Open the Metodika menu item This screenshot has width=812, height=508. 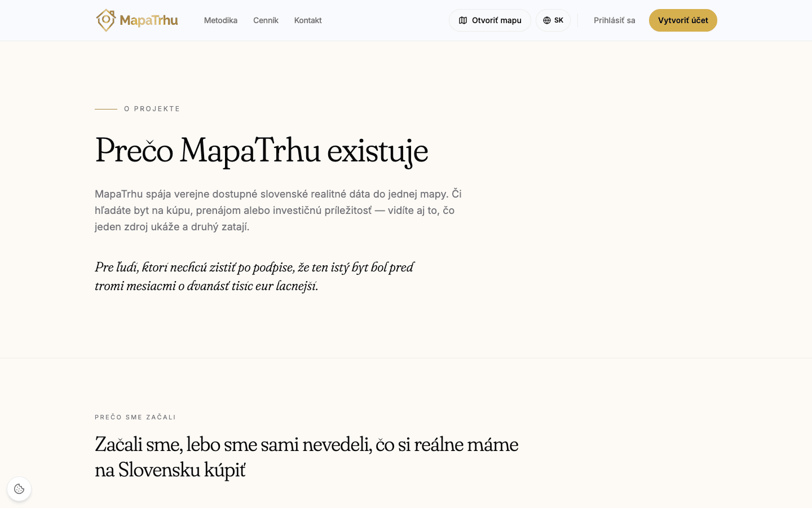click(220, 20)
